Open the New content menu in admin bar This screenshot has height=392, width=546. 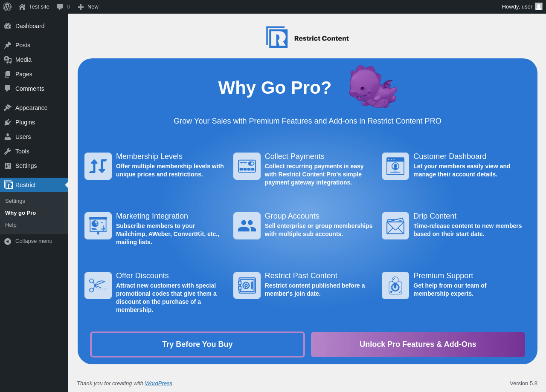88,7
